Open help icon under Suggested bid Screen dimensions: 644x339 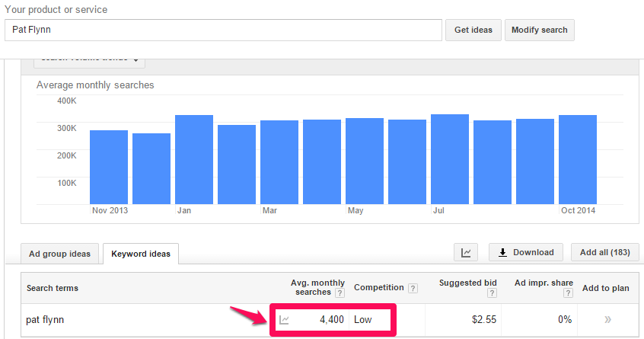coord(492,293)
